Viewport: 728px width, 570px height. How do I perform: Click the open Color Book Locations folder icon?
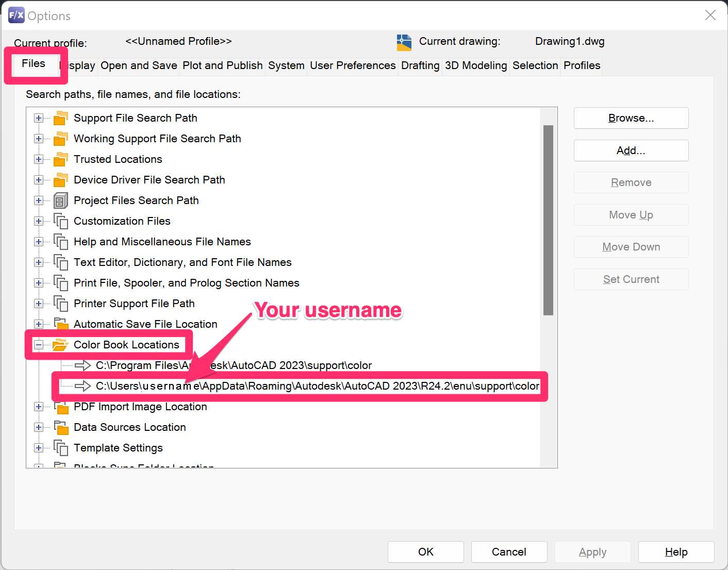pos(61,345)
